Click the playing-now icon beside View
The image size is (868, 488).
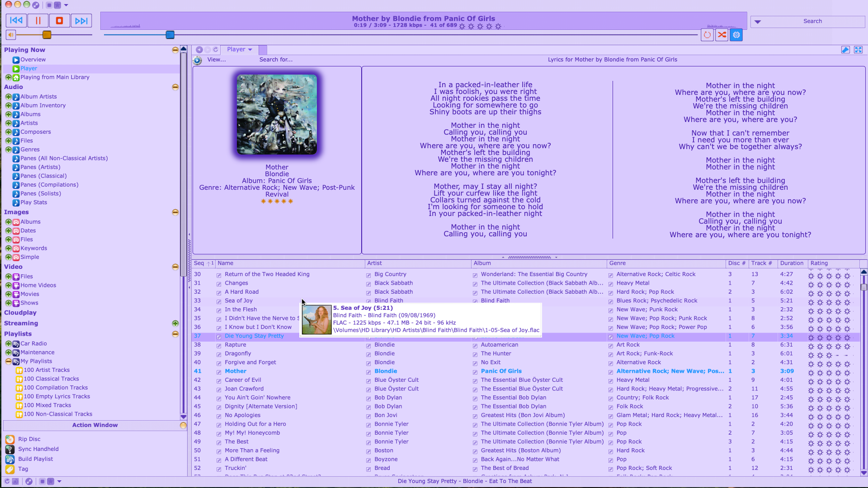198,60
